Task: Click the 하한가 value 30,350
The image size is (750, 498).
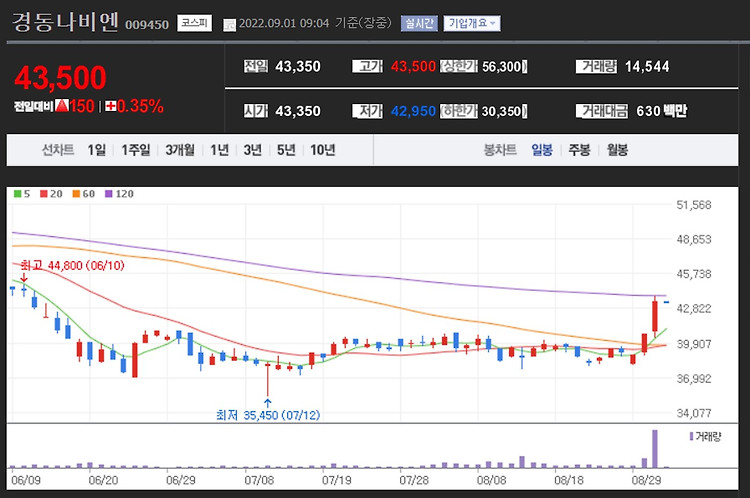Action: pos(503,111)
